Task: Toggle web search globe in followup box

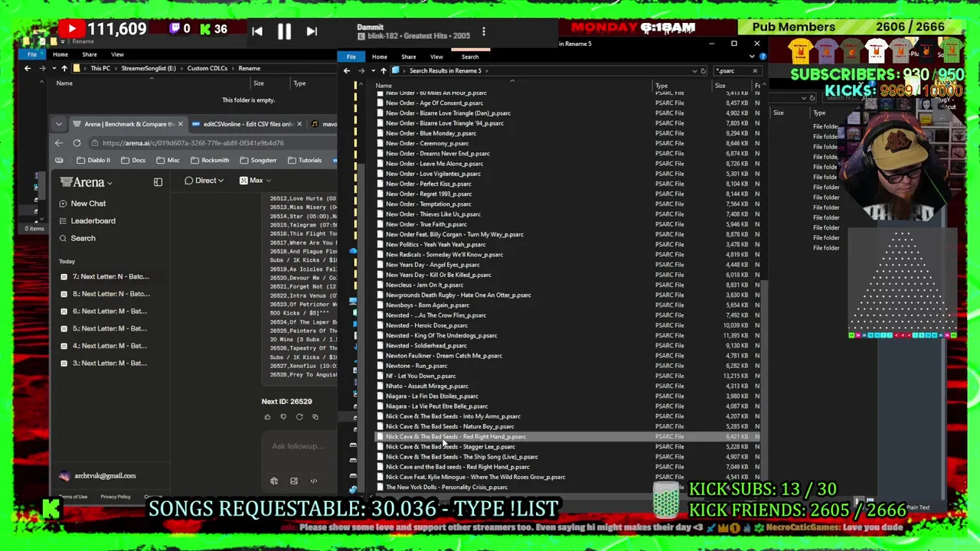Action: pos(274,481)
